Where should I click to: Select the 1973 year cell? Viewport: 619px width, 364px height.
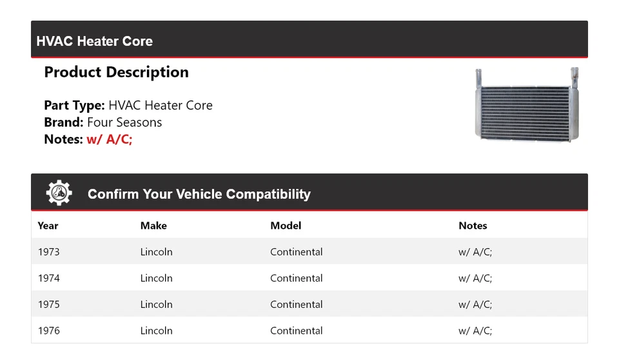click(48, 252)
